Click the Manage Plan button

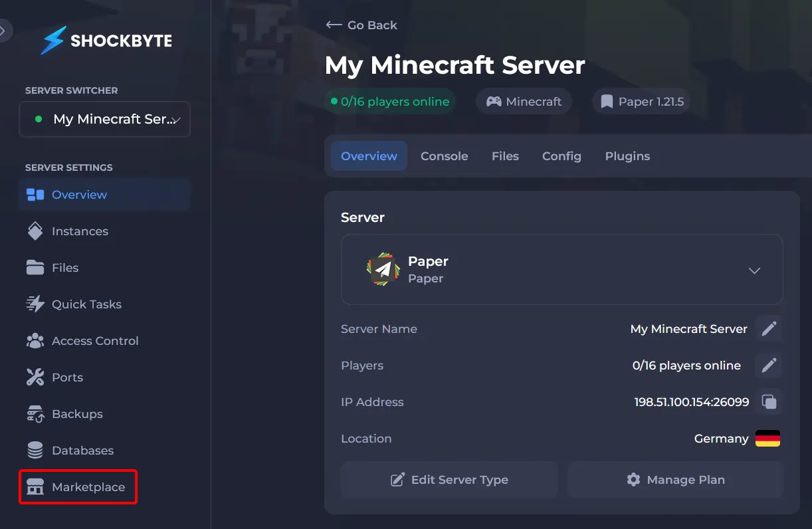coord(676,480)
